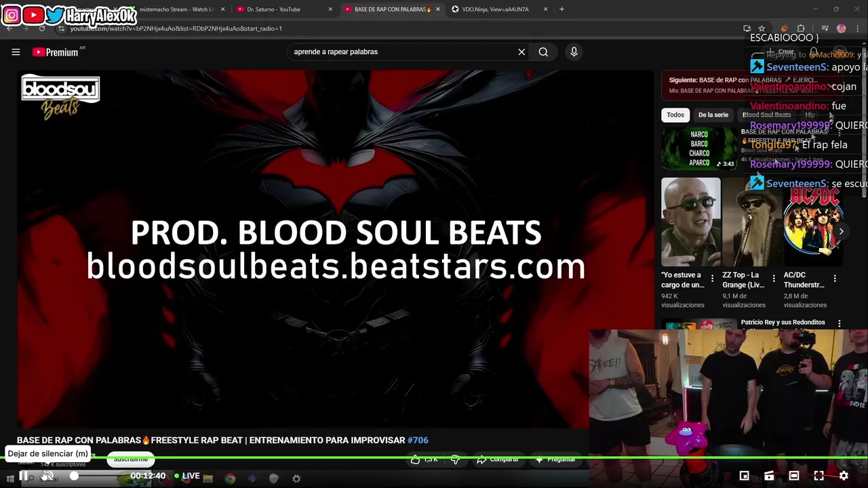Toggle picture-in-picture mini player icon
This screenshot has width=868, height=488.
[x=744, y=476]
